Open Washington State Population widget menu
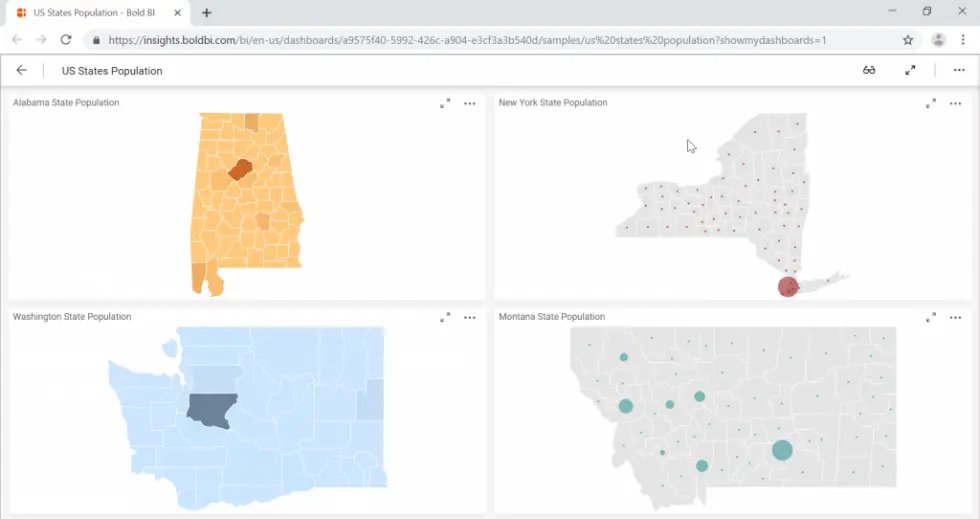Screen dimensions: 980x519 coord(469,317)
